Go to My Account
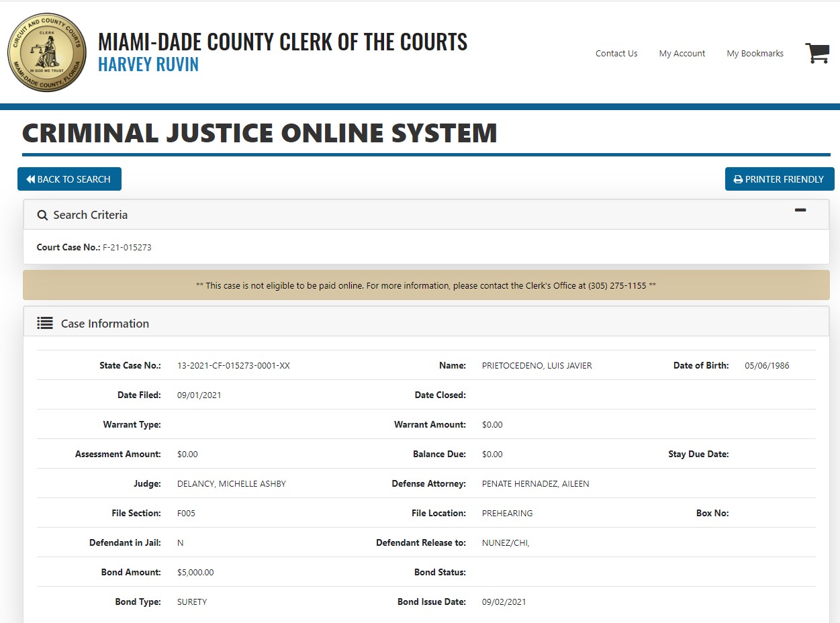840x623 pixels. (682, 53)
